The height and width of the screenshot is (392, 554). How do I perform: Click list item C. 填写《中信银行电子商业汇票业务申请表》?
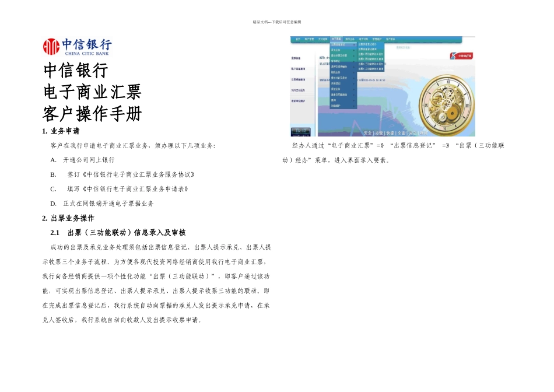point(120,189)
